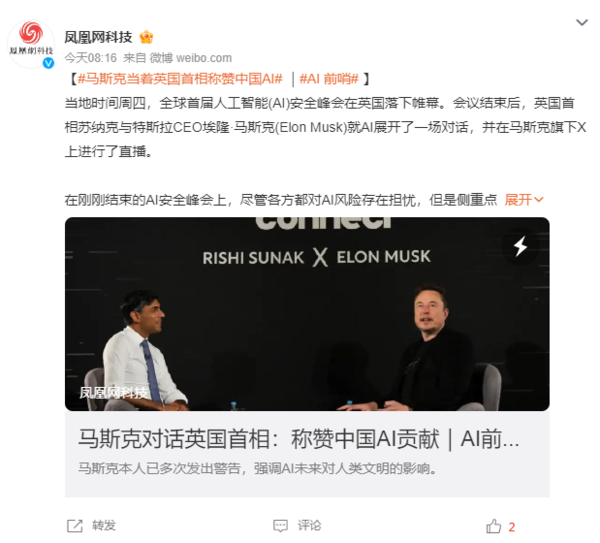
Task: Open article title 马斯克对话英国首相
Action: tap(298, 439)
